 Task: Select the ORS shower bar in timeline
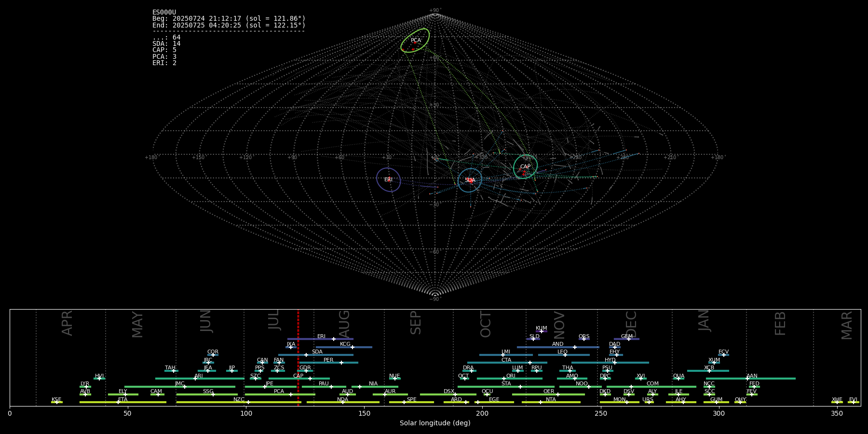click(x=584, y=339)
